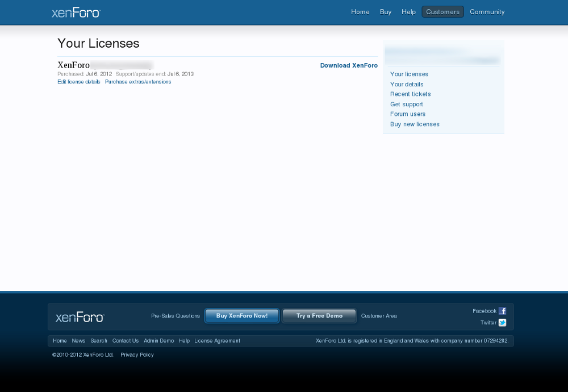Click the xenForo logo in the footer
Viewport: 568px width, 392px height.
point(80,317)
